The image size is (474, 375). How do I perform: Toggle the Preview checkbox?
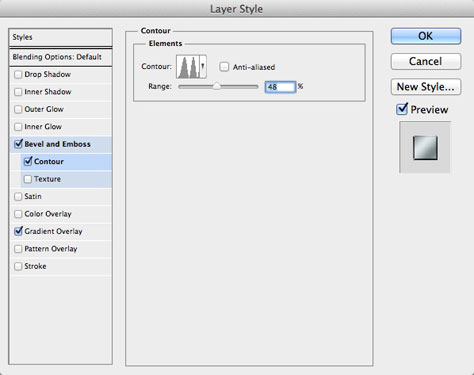(402, 109)
